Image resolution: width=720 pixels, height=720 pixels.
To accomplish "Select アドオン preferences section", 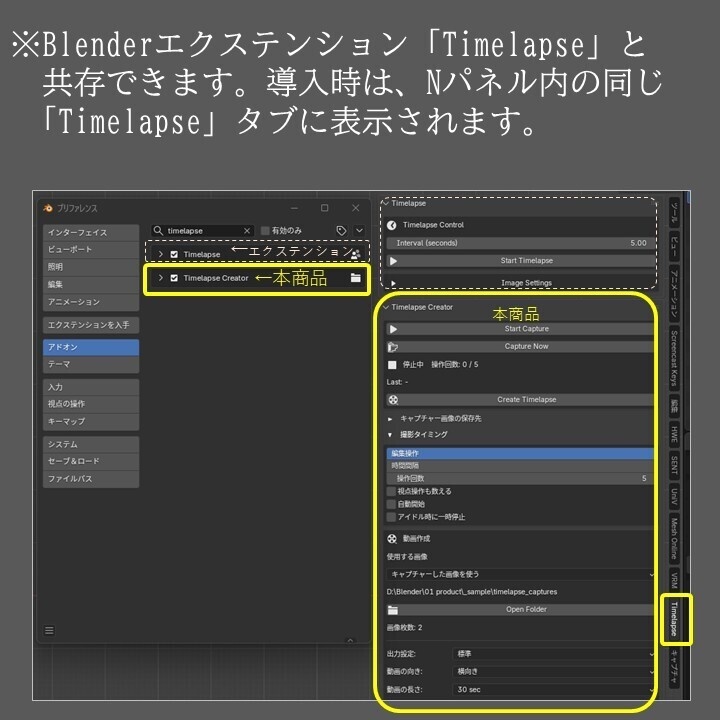I will point(91,347).
